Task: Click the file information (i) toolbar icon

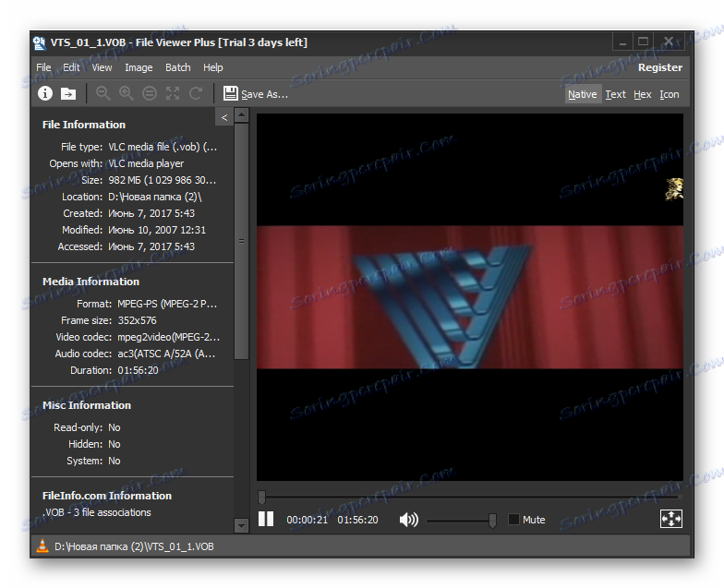Action: click(x=44, y=94)
